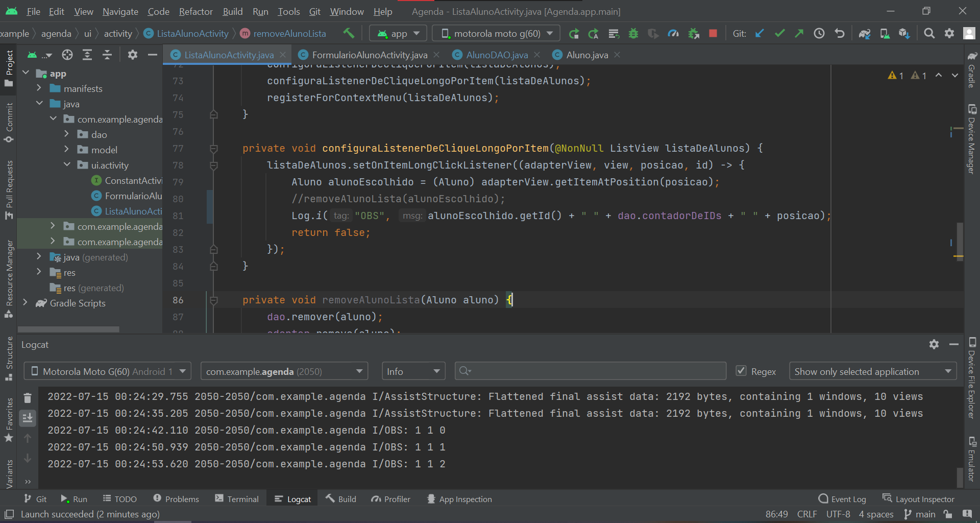Fold the removeAlunoLista method at line 86

tap(214, 300)
